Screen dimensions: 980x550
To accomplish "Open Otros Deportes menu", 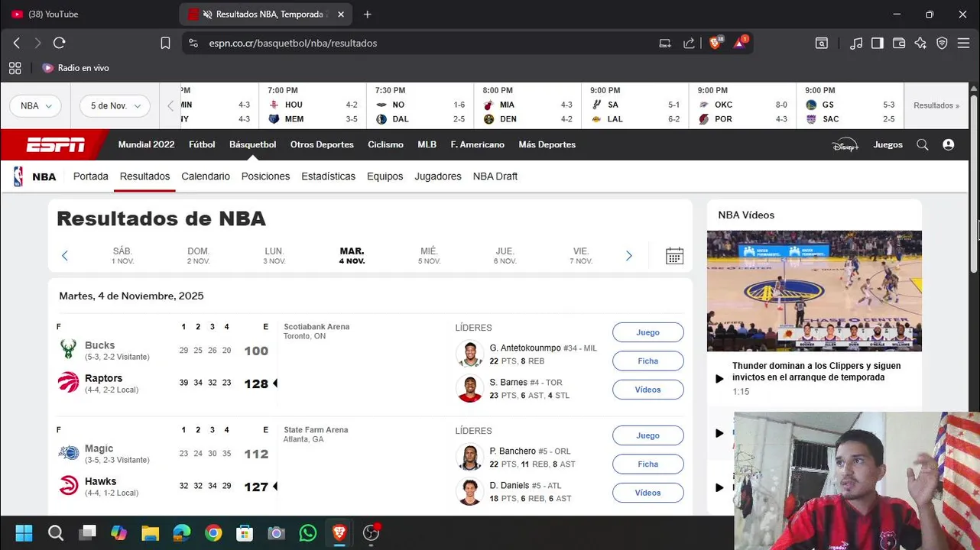I will pyautogui.click(x=322, y=144).
